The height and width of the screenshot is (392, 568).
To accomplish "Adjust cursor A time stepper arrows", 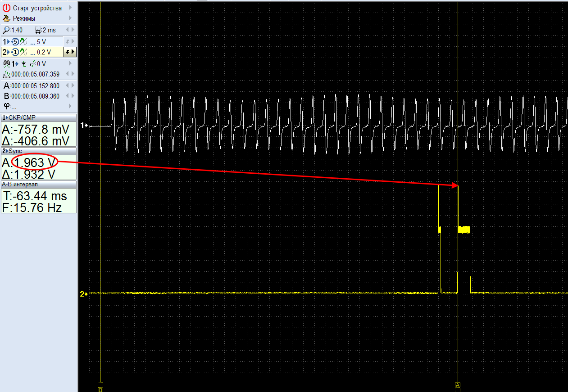I will [70, 86].
